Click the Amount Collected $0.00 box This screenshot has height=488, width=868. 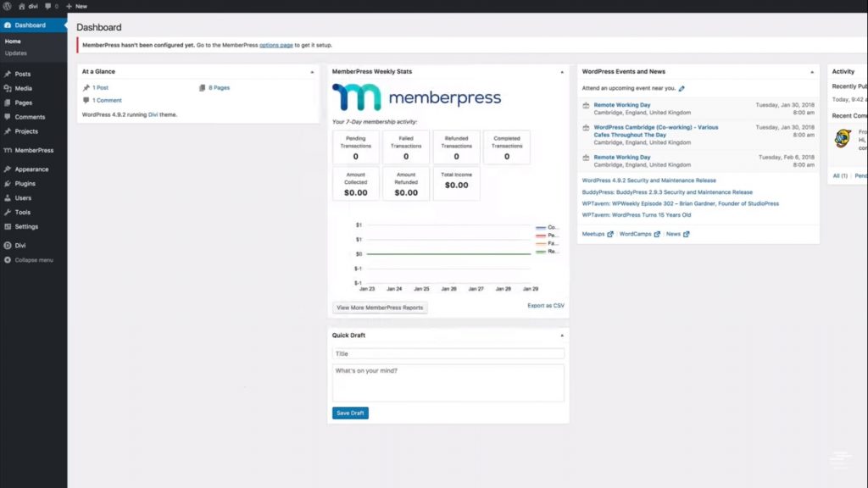(355, 183)
